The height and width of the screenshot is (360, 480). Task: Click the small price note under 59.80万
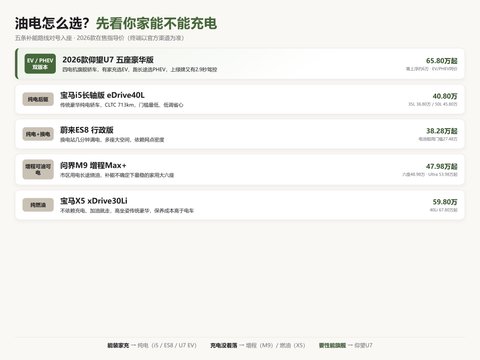pos(443,210)
